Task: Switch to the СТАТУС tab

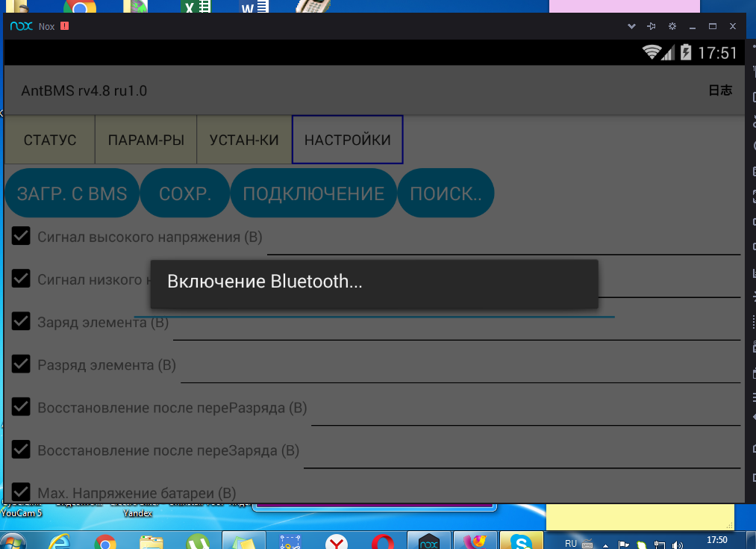Action: 50,140
